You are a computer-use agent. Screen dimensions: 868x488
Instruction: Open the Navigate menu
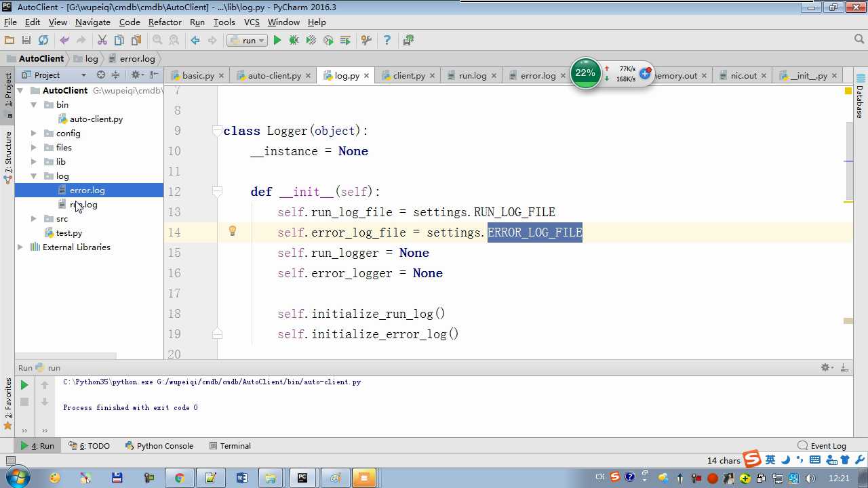[x=93, y=22]
